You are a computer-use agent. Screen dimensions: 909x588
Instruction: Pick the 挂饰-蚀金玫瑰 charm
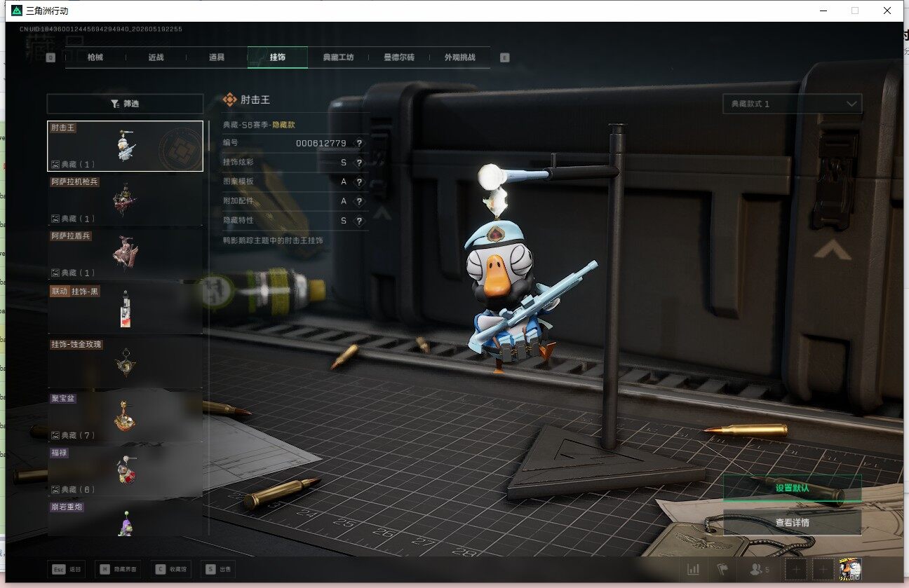125,362
